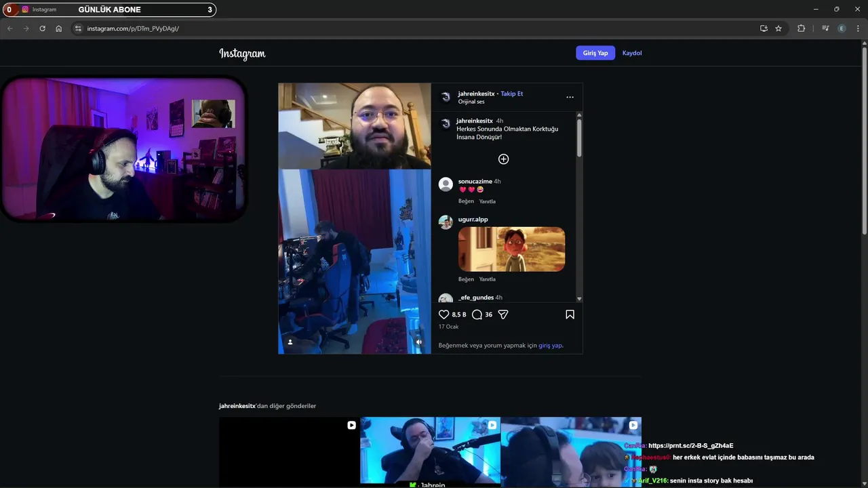Click Beğen under ugurr.alpp's comment

pos(466,279)
